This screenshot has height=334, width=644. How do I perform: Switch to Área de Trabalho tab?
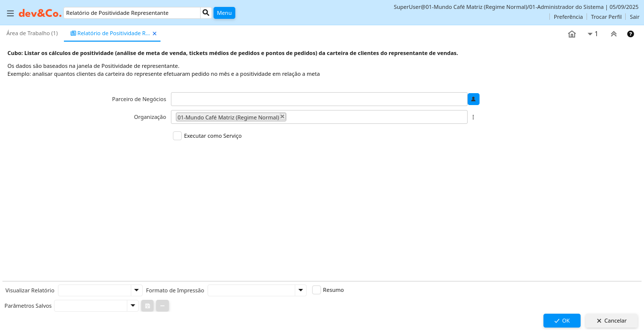click(x=32, y=33)
